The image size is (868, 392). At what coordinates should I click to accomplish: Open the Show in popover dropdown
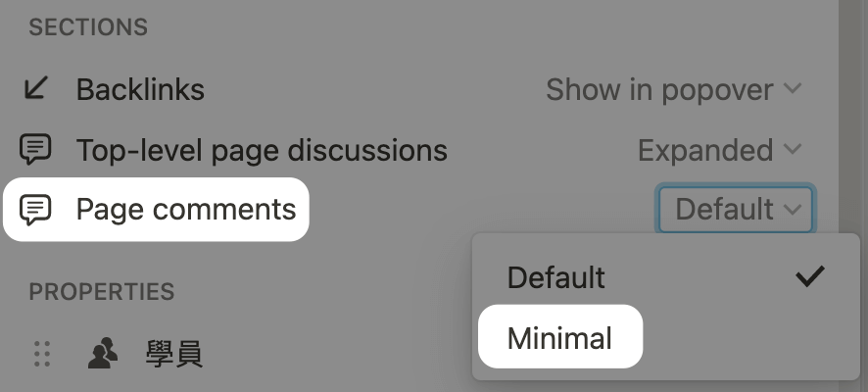coord(674,90)
